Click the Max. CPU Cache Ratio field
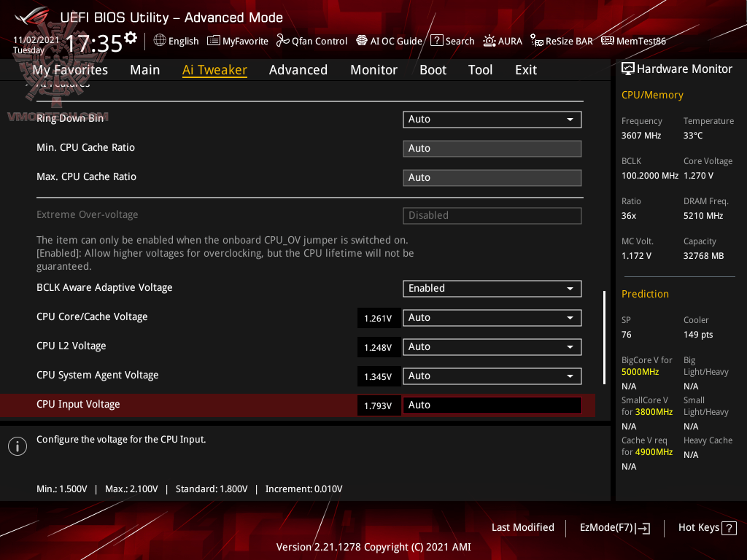The image size is (747, 560). click(492, 178)
